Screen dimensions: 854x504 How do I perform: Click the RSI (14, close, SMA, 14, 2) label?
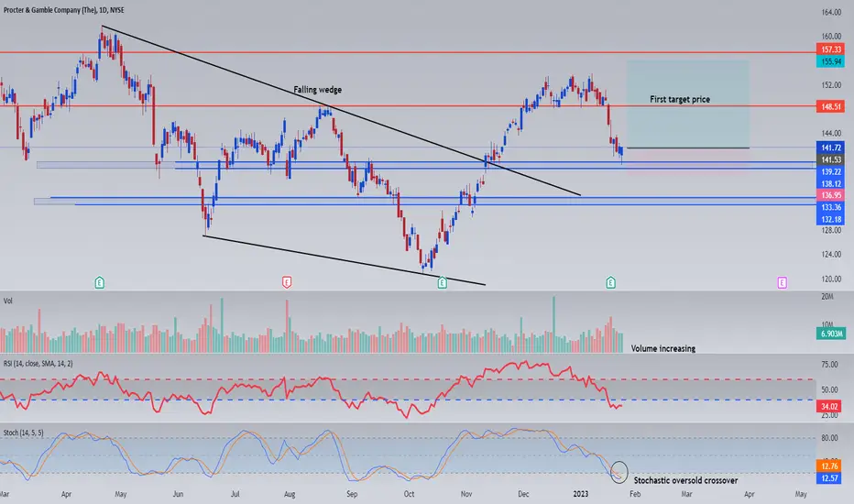point(38,364)
